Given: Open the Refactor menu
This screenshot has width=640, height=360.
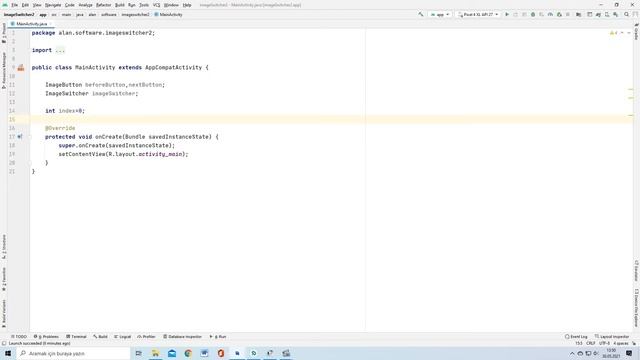Looking at the screenshot, I should tap(104, 5).
